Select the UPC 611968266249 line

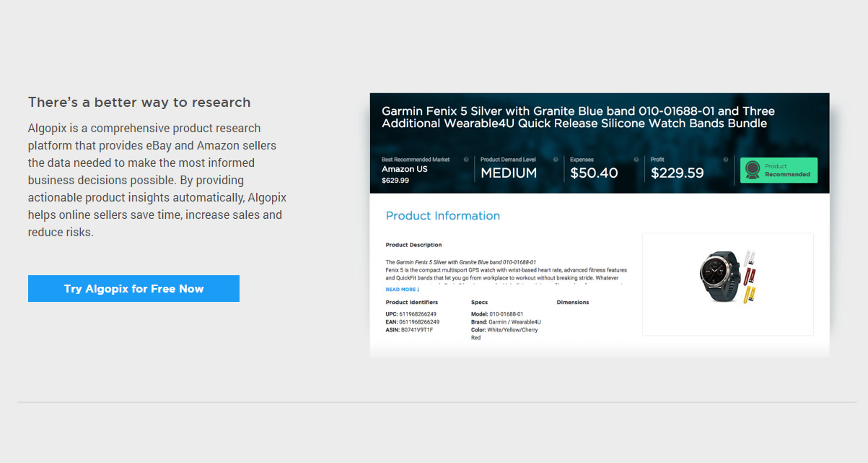[411, 314]
